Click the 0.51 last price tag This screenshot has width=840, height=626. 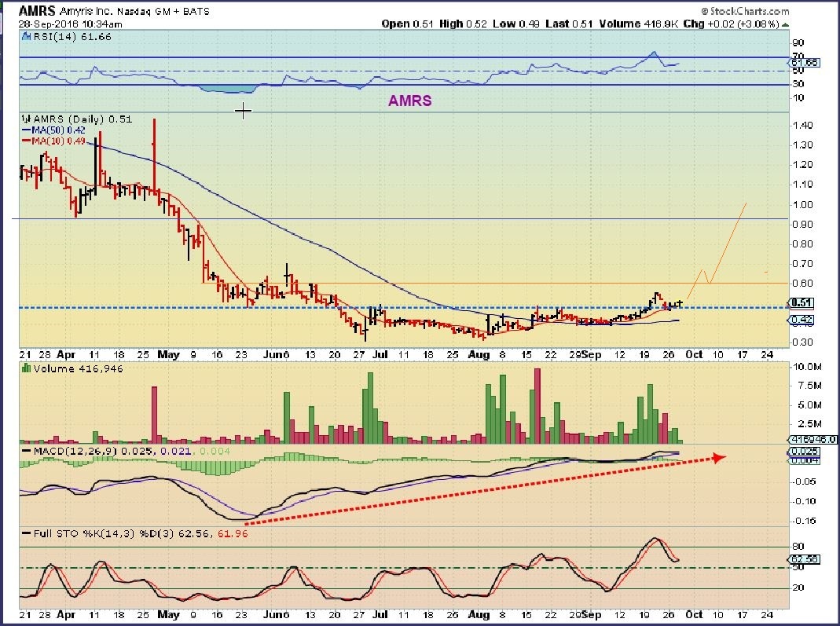coord(801,303)
